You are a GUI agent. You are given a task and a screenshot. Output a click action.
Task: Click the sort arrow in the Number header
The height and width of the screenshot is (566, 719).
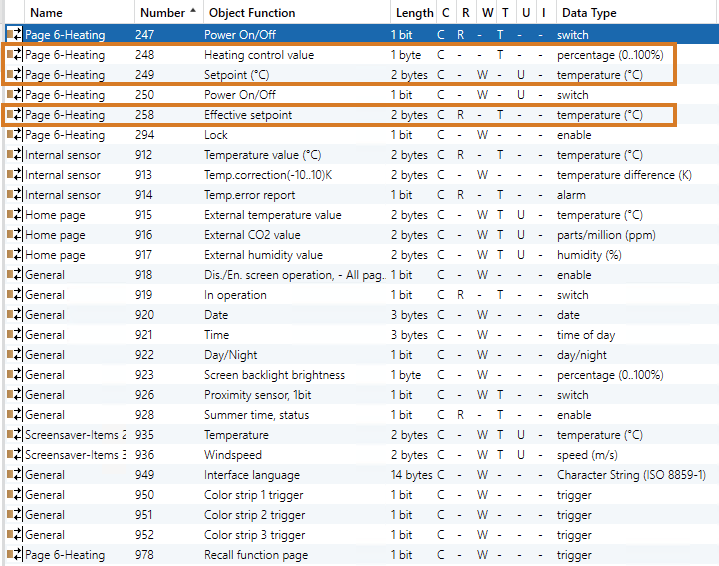click(x=192, y=12)
